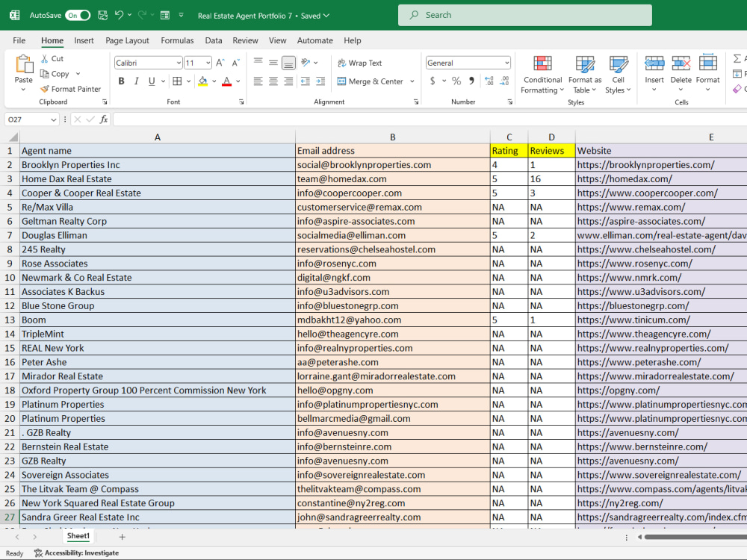Click the Delete cells icon
747x560 pixels.
tap(681, 63)
